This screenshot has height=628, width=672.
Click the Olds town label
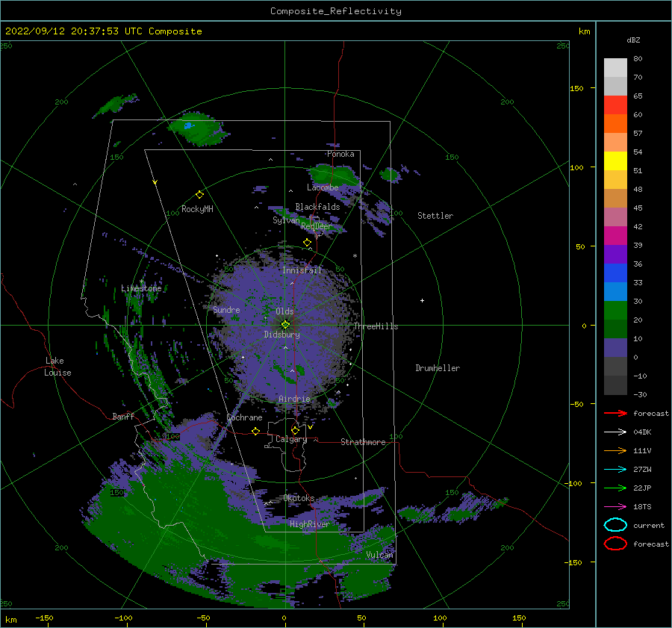(x=284, y=311)
